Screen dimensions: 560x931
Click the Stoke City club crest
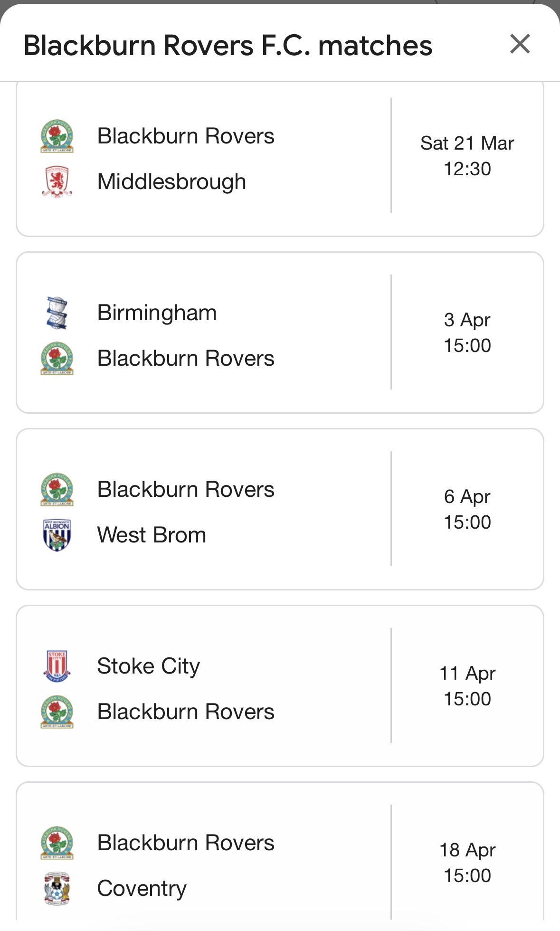57,666
